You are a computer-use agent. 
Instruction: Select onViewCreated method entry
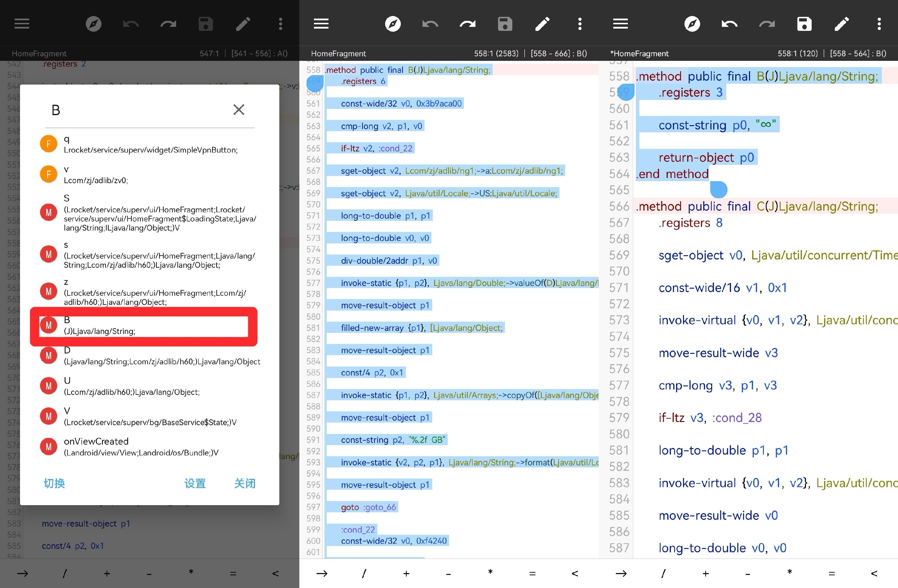click(x=150, y=447)
